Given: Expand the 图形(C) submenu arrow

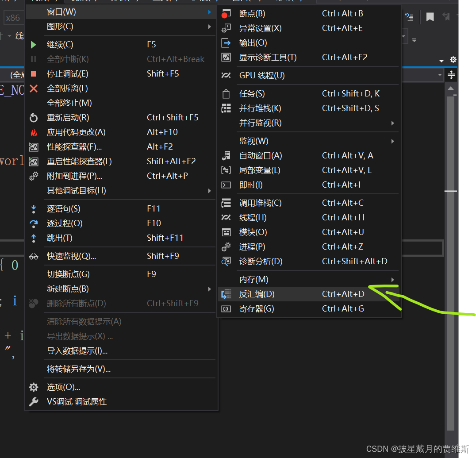Looking at the screenshot, I should tap(209, 27).
